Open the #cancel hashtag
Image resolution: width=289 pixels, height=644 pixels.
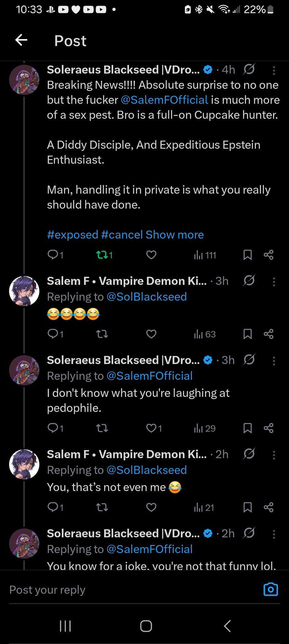[x=122, y=235]
